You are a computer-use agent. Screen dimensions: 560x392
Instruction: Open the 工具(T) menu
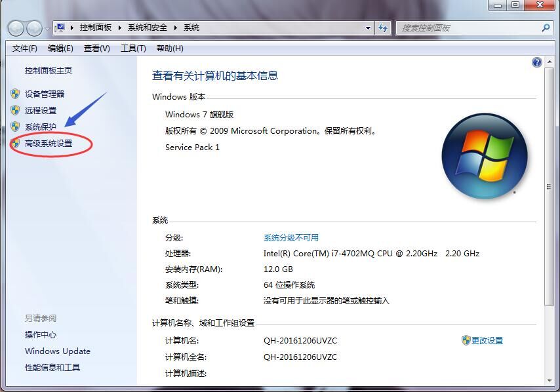click(x=133, y=49)
